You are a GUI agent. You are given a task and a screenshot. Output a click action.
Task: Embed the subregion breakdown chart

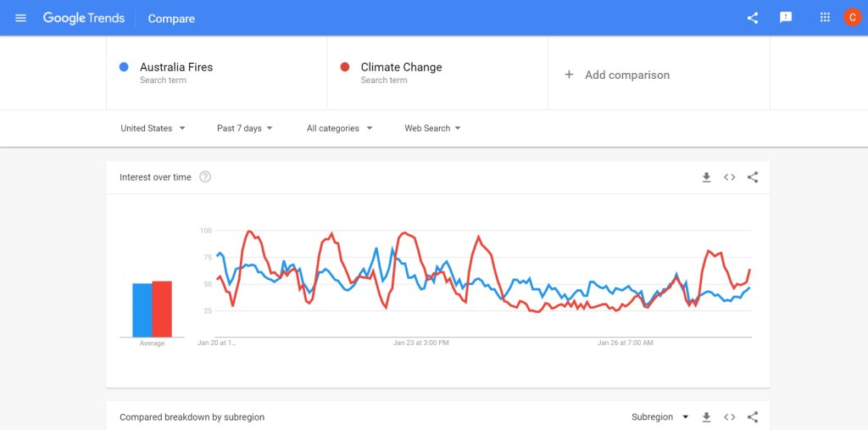(729, 417)
